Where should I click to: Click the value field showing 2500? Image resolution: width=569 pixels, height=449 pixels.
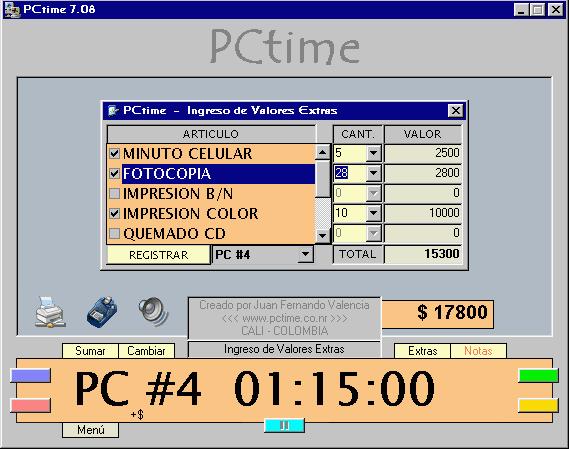[x=423, y=153]
